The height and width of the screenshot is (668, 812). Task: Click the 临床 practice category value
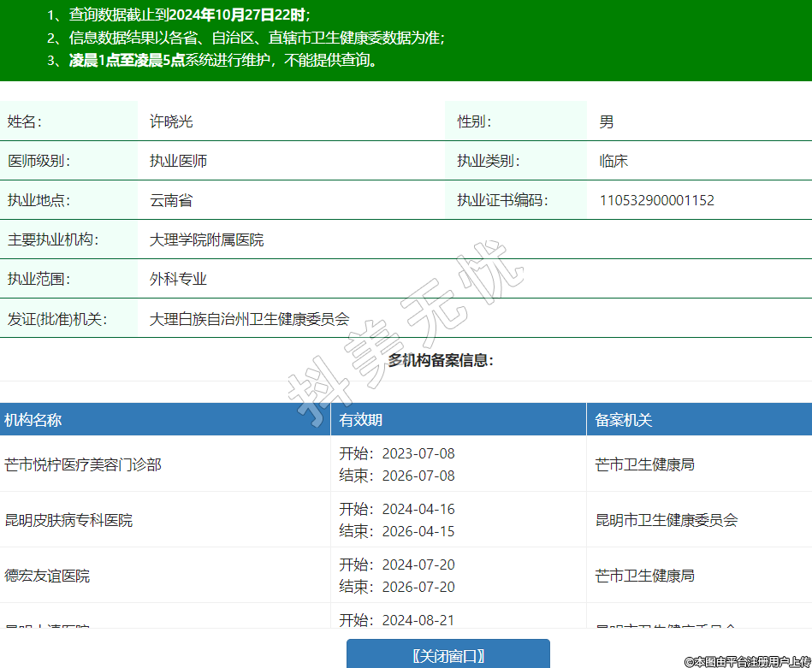[x=613, y=161]
